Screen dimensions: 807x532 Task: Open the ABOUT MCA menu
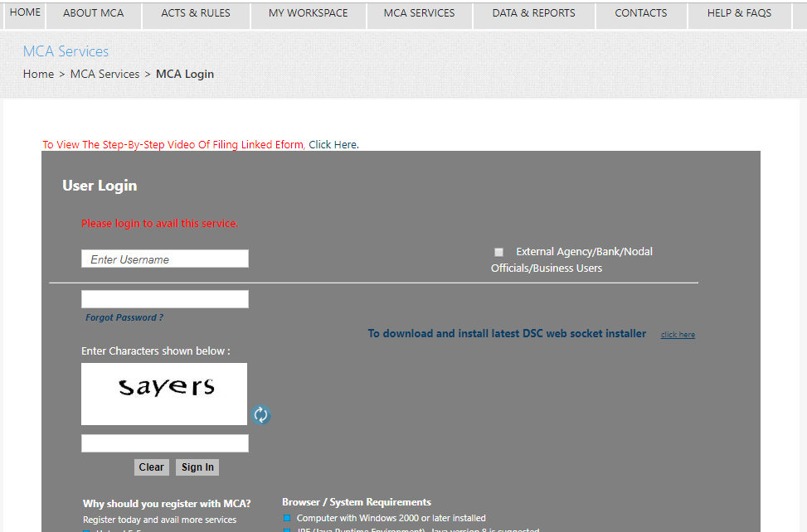click(93, 13)
